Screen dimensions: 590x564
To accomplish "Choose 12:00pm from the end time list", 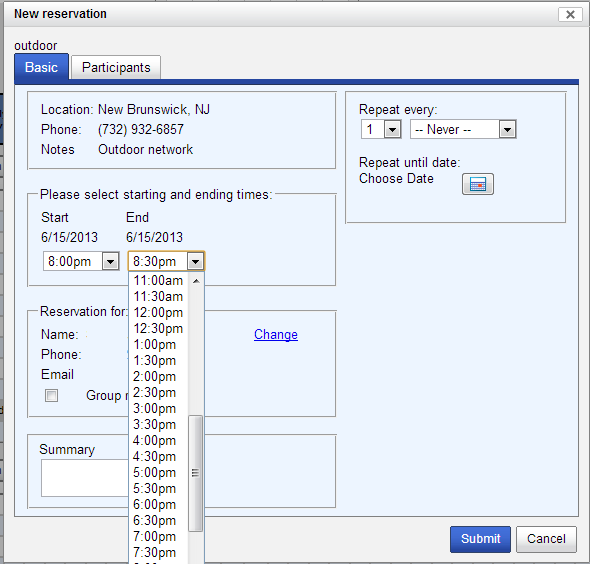I will 158,313.
